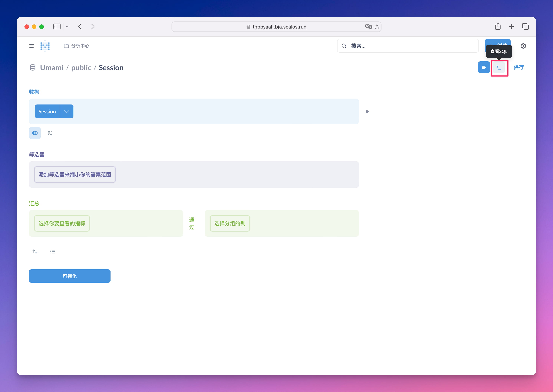Click the row limit list icon
Viewport: 553px width, 392px height.
(x=52, y=252)
